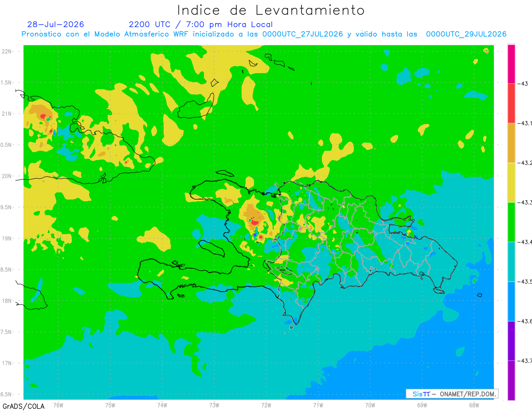Click the '22N' latitude label
532x411 pixels.
pos(7,51)
